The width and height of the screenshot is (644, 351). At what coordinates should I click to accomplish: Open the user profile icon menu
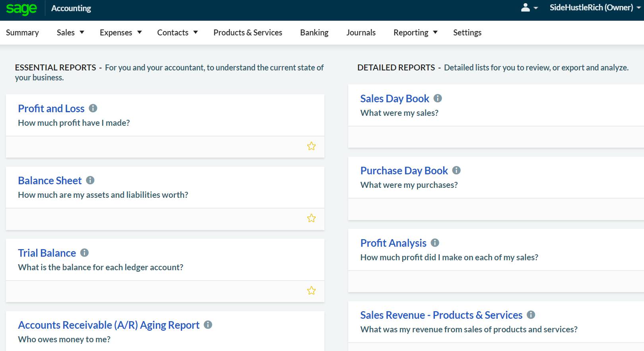coord(529,8)
